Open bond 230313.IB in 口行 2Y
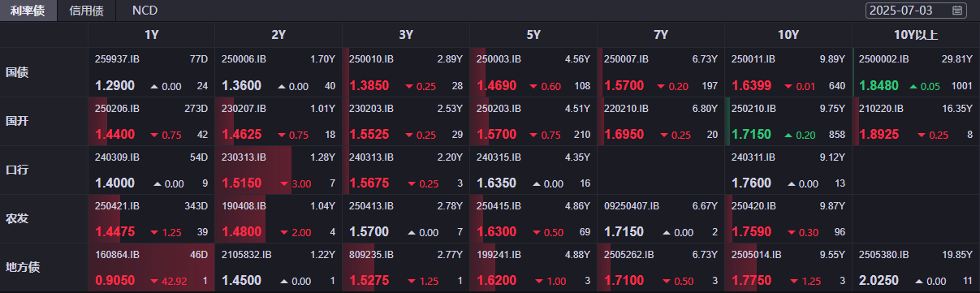980x293 pixels. coord(243,157)
